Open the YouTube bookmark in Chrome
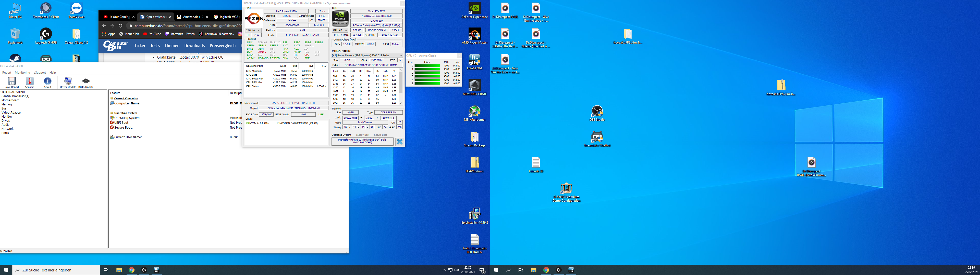Viewport: 980px width, 275px height. click(x=152, y=34)
